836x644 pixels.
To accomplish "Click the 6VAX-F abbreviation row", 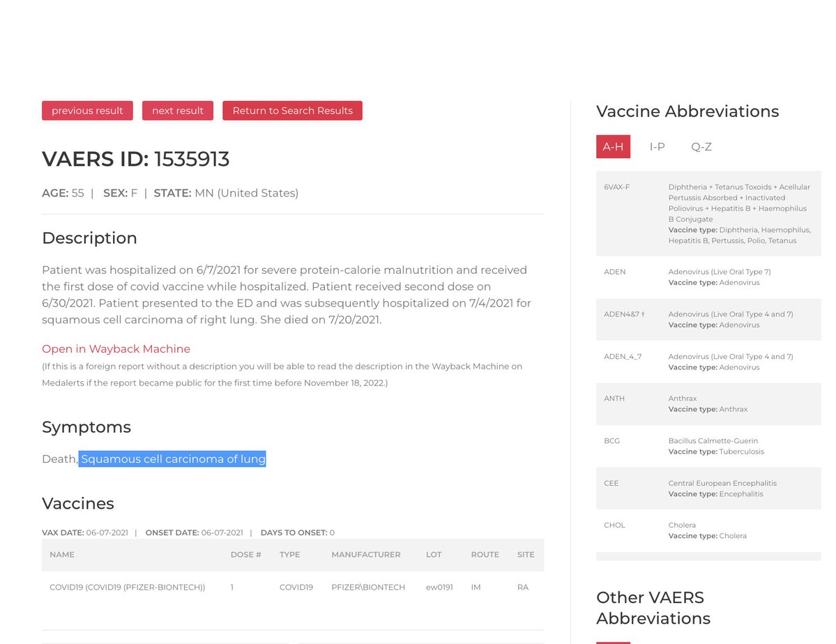I will pyautogui.click(x=708, y=213).
